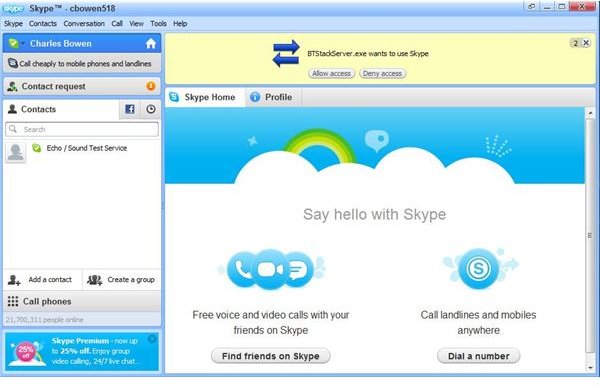The width and height of the screenshot is (600, 386).
Task: Click the notification count 2 badge
Action: coord(575,43)
